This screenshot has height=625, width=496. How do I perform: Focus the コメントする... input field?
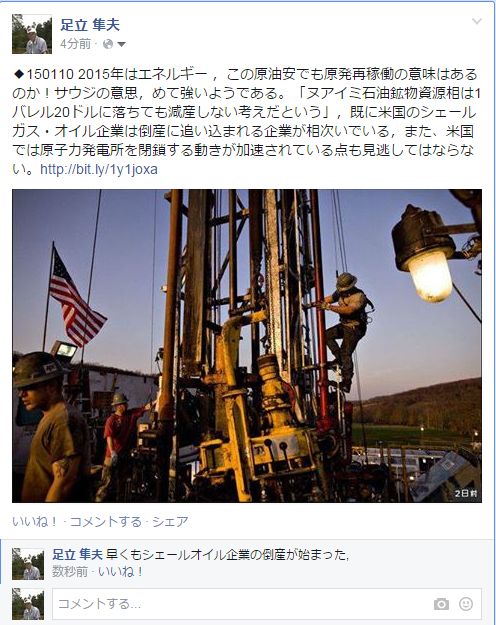click(x=266, y=604)
